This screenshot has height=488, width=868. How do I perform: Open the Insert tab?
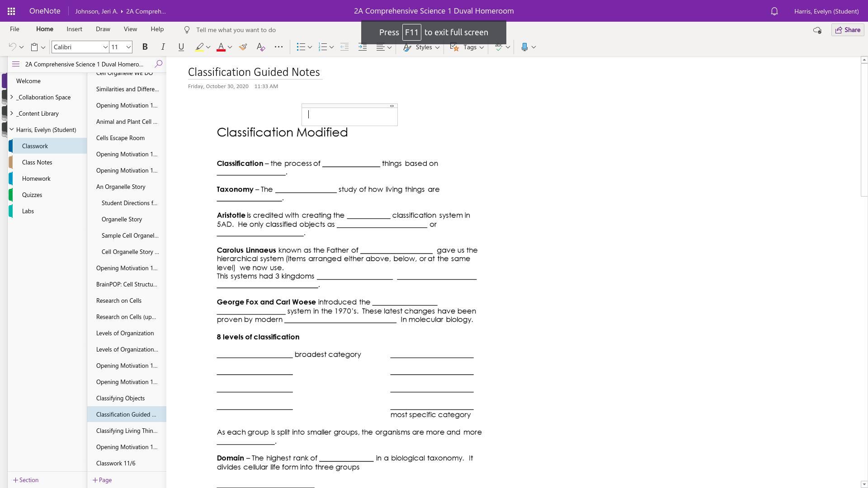74,29
